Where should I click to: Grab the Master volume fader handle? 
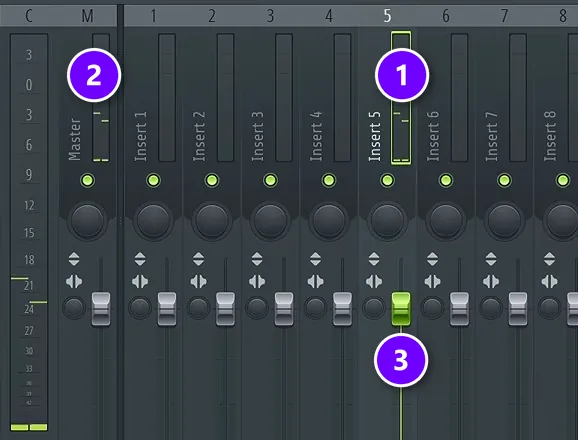(x=101, y=309)
